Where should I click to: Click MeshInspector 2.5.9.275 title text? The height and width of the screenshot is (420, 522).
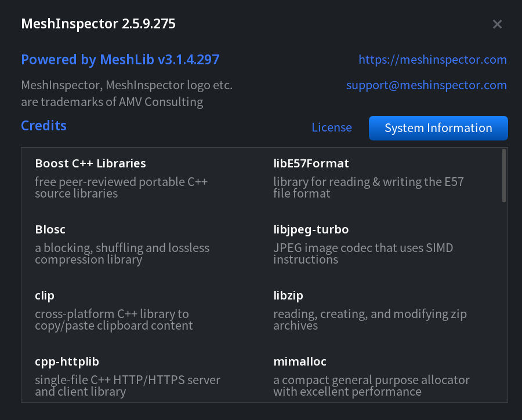coord(98,24)
